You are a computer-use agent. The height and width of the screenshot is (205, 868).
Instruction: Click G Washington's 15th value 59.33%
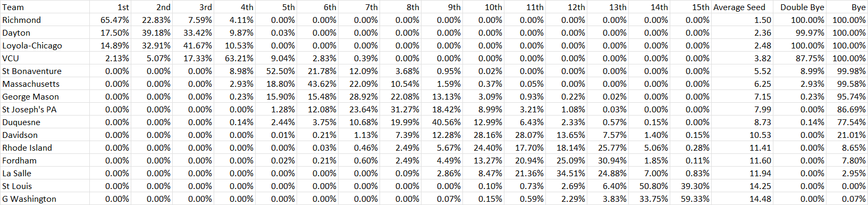point(690,199)
